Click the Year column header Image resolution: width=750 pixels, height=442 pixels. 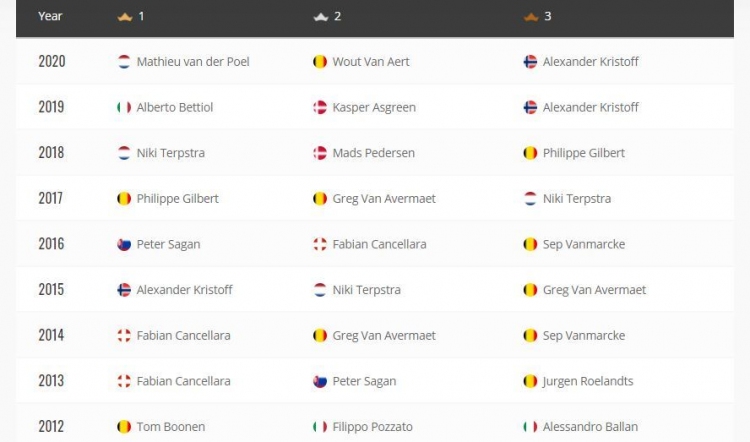click(50, 16)
